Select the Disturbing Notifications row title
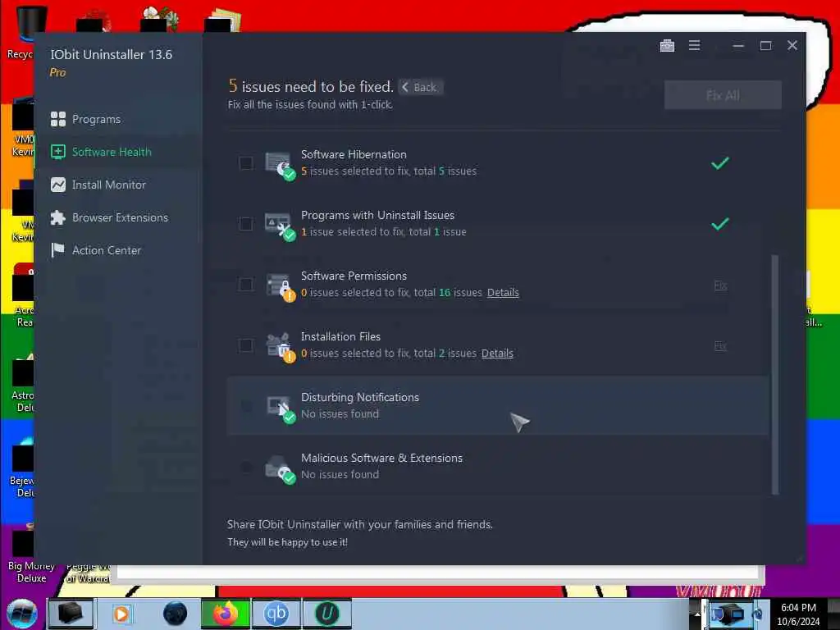This screenshot has width=840, height=630. coord(360,397)
